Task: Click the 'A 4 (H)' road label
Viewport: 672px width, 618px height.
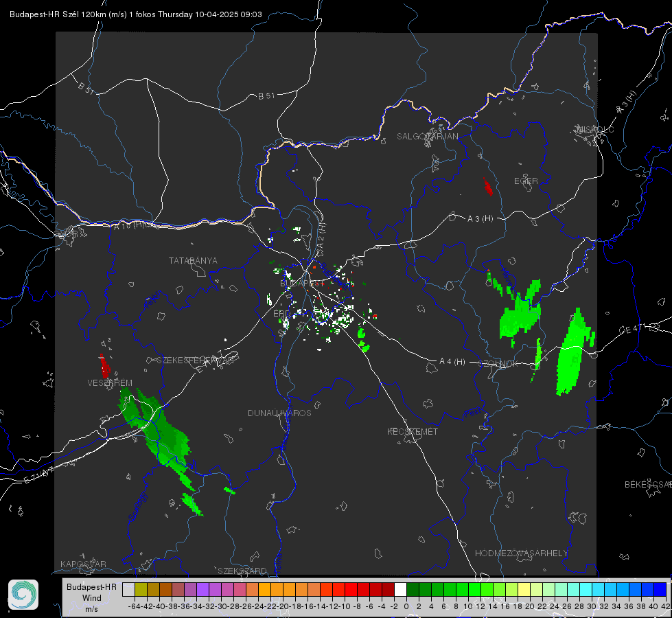Action: click(452, 362)
